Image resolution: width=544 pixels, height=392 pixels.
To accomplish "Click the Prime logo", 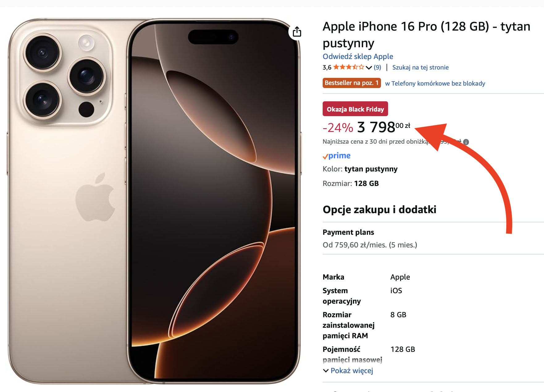I will (x=337, y=156).
